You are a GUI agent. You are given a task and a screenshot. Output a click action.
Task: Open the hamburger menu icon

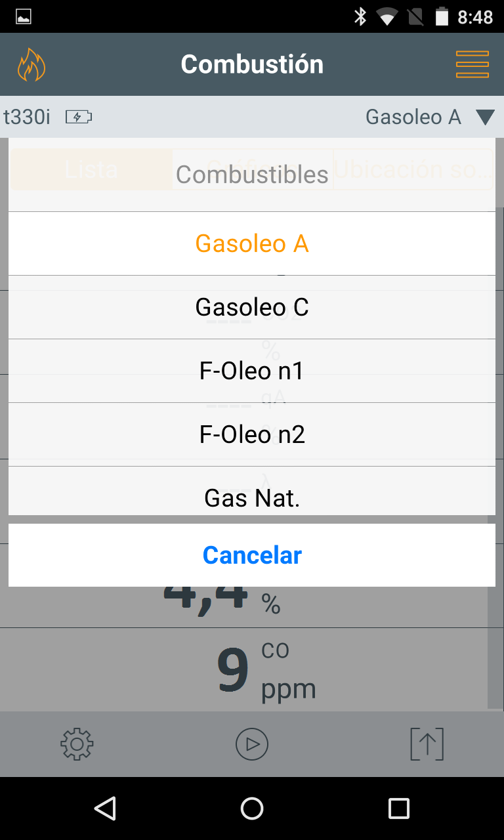point(472,64)
